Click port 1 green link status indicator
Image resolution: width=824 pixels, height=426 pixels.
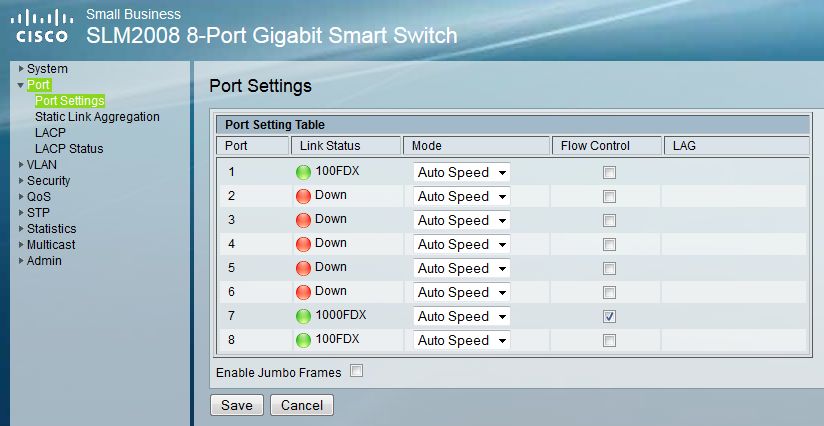click(303, 172)
